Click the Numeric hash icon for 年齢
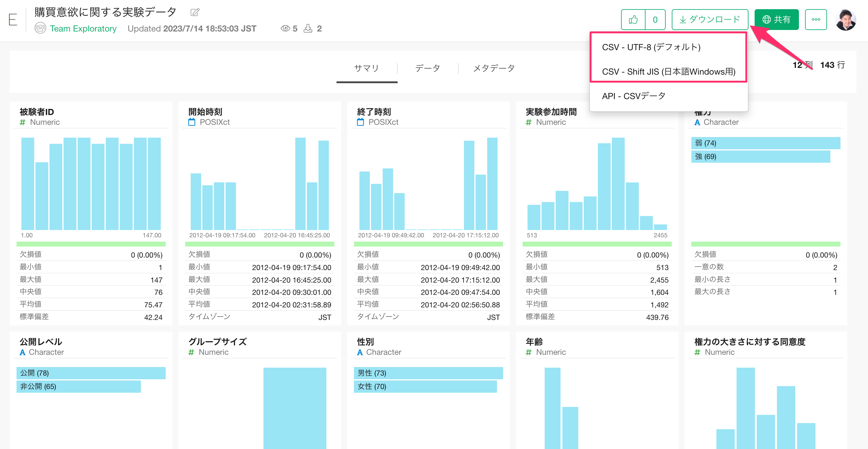868x449 pixels. (529, 352)
